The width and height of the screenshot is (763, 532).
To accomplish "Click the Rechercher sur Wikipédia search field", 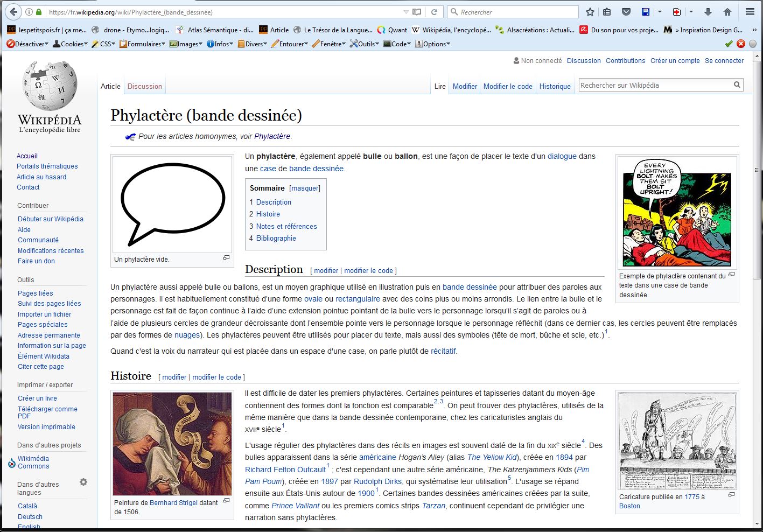I will [x=655, y=85].
